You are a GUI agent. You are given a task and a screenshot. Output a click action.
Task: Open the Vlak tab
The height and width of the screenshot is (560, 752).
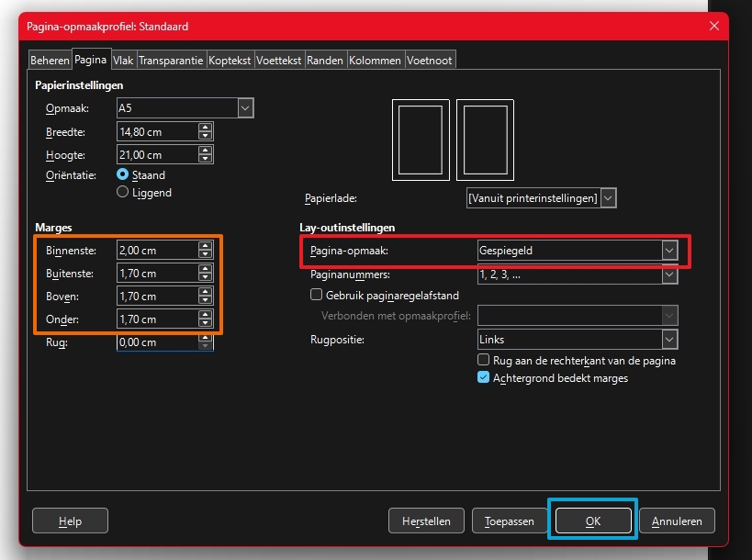click(x=123, y=61)
